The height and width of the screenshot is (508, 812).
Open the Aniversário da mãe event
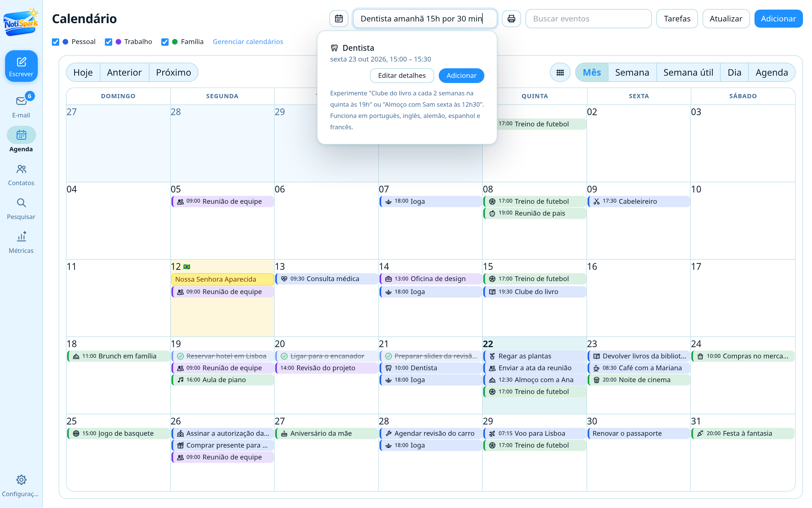tap(326, 433)
